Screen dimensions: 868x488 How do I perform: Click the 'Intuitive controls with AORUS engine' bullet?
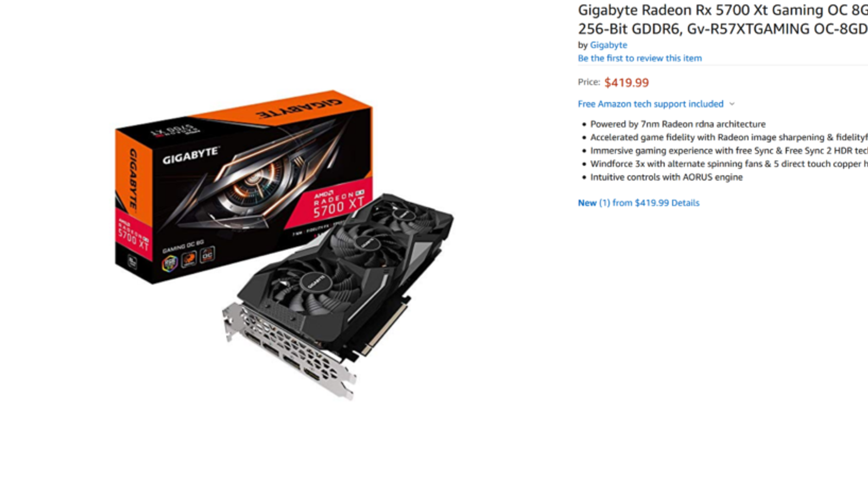tap(666, 177)
